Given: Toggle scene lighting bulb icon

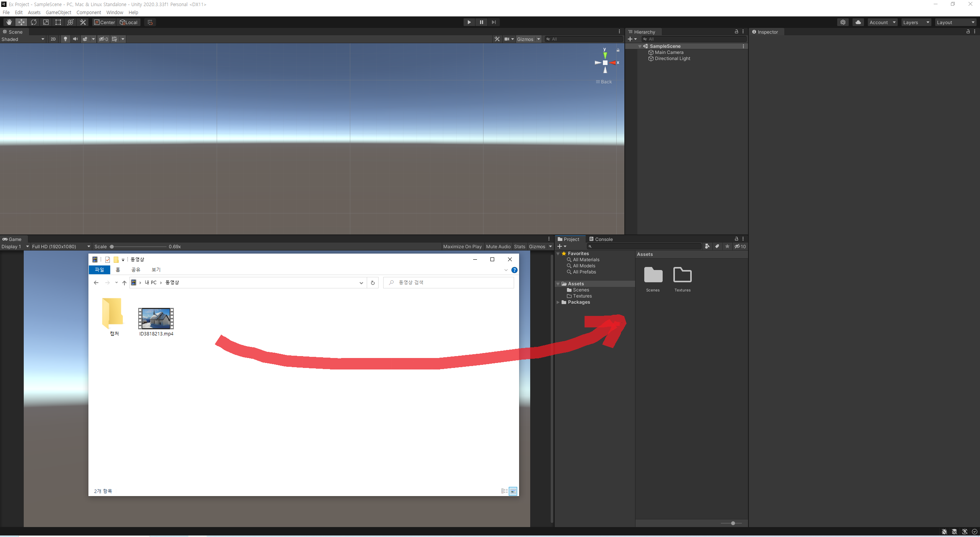Looking at the screenshot, I should pos(65,39).
